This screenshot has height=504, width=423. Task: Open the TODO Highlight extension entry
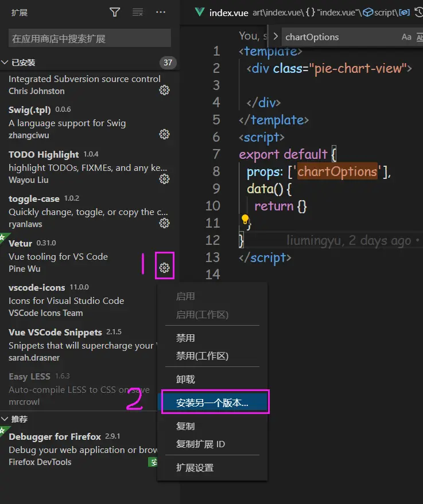90,167
